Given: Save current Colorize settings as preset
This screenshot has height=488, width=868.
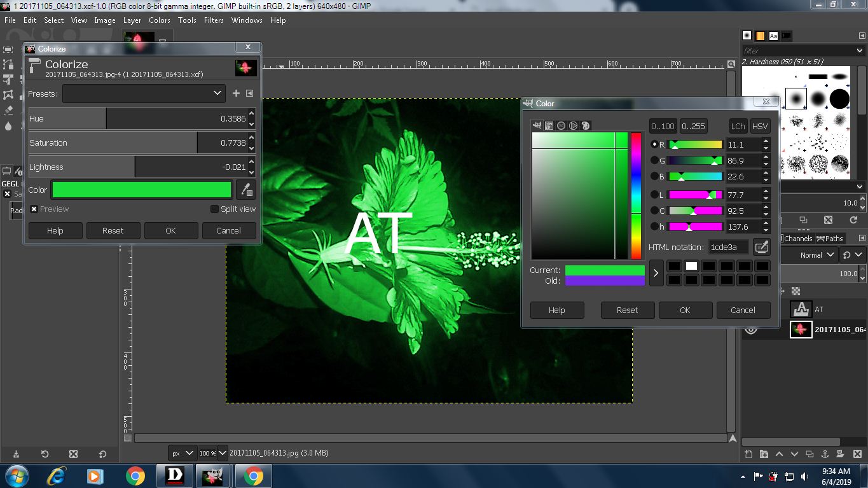Looking at the screenshot, I should click(x=236, y=94).
